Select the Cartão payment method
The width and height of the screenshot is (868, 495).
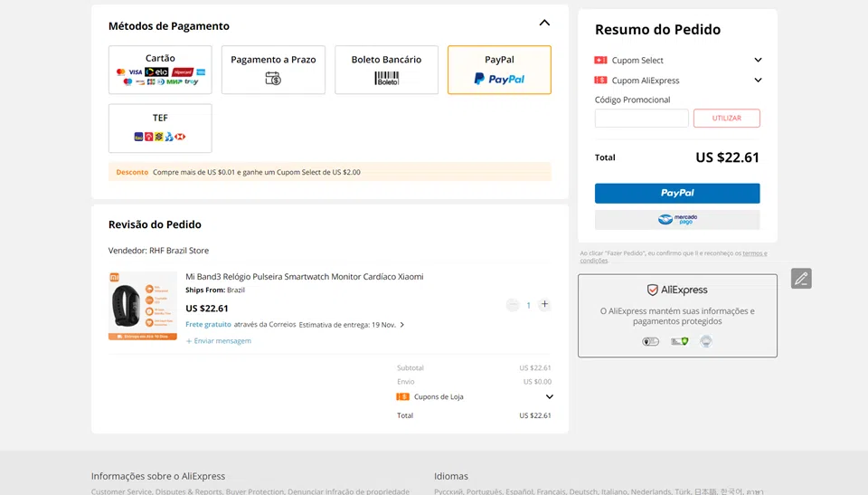coord(160,70)
